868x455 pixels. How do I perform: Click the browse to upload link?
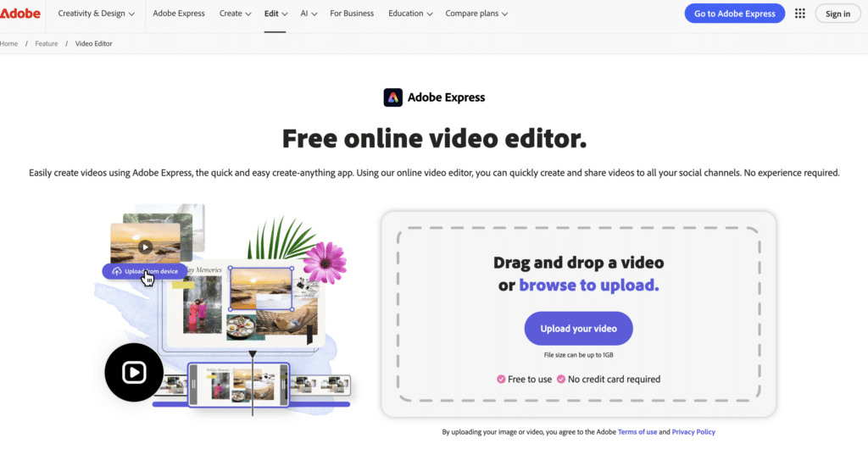point(588,286)
